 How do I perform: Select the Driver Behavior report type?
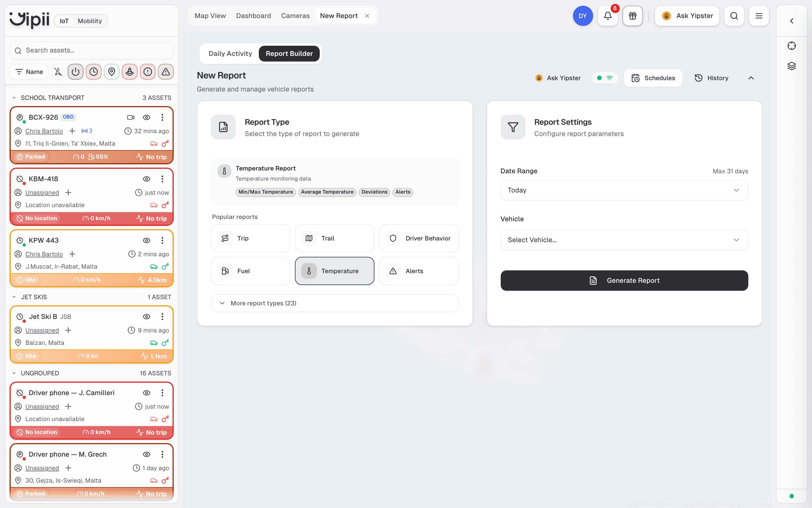click(419, 238)
